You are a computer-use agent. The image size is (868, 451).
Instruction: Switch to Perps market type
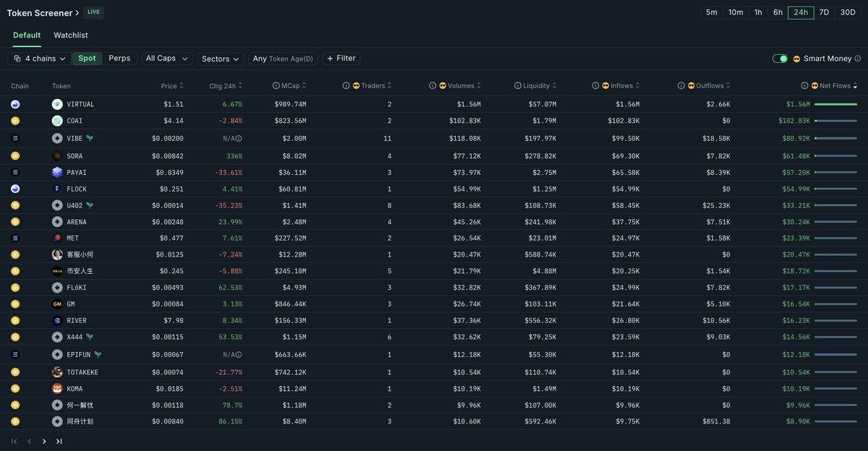(119, 59)
